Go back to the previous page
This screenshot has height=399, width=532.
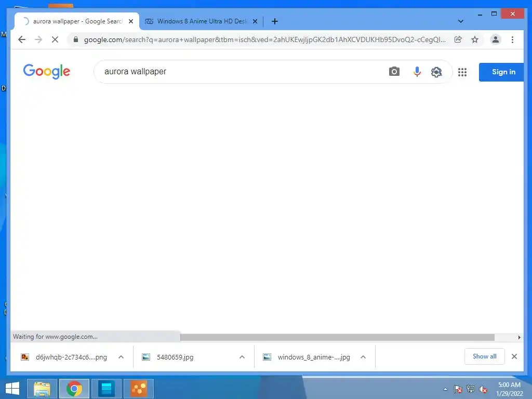pos(22,39)
